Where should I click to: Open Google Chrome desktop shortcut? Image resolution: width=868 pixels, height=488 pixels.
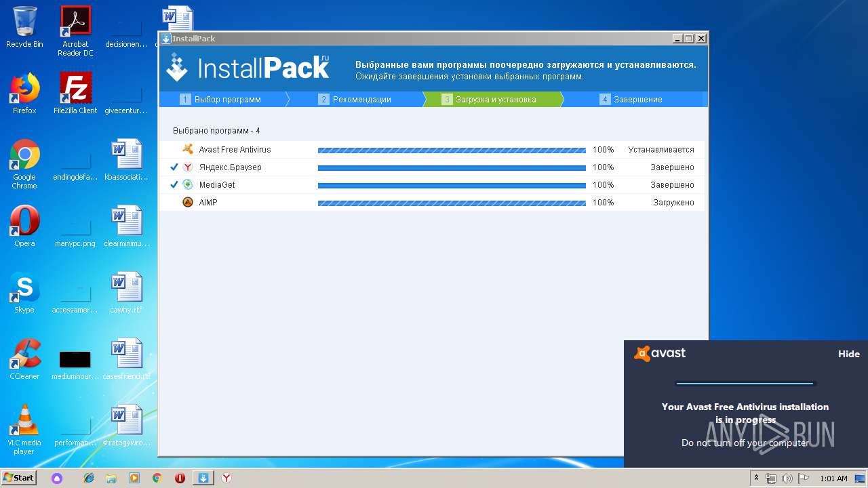coord(24,164)
